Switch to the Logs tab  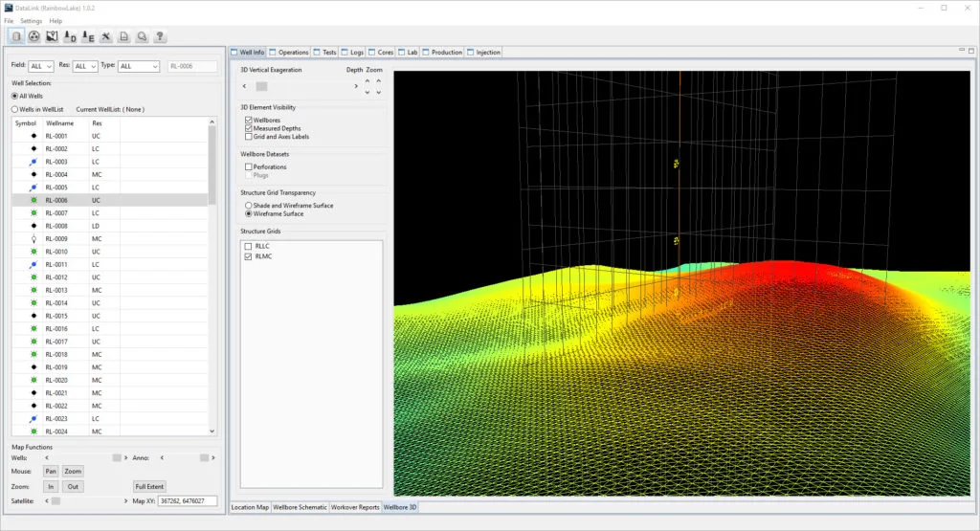[x=352, y=53]
